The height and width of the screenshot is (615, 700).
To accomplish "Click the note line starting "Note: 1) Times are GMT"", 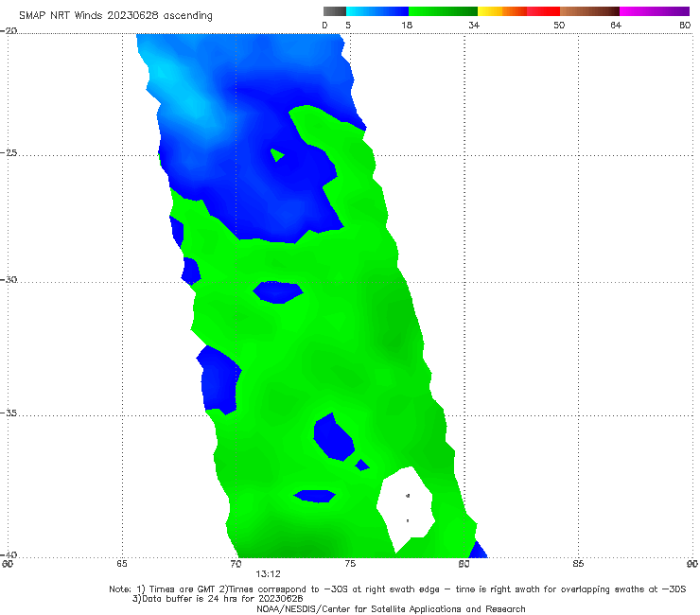I will (397, 589).
